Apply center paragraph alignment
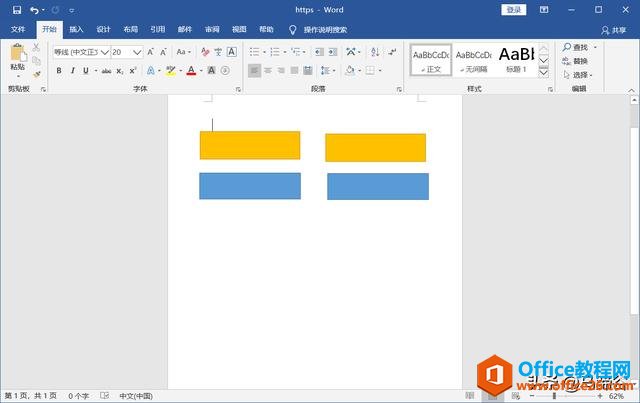The image size is (640, 403). tap(270, 71)
